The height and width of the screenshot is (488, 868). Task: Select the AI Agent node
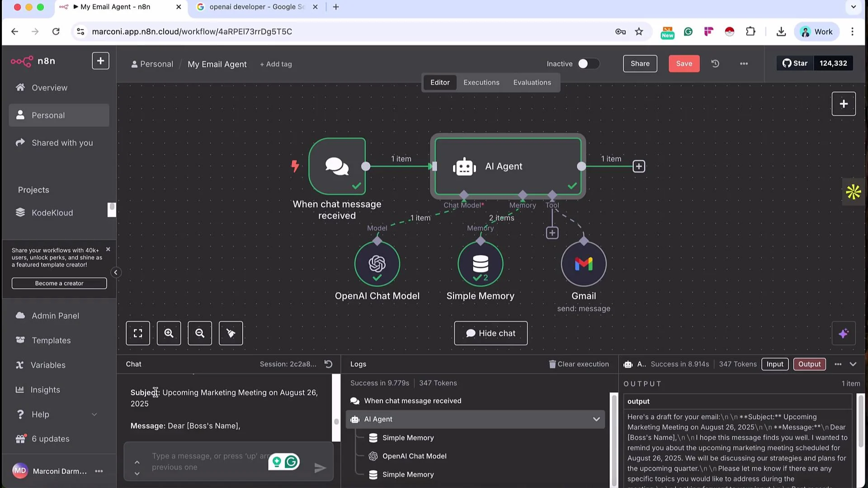tap(508, 166)
